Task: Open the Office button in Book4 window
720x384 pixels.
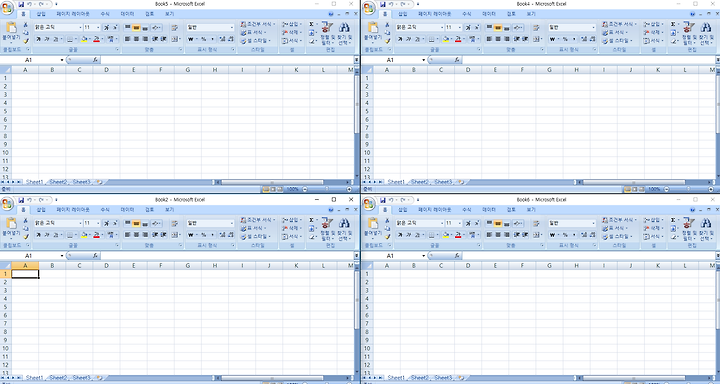Action: pyautogui.click(x=369, y=8)
